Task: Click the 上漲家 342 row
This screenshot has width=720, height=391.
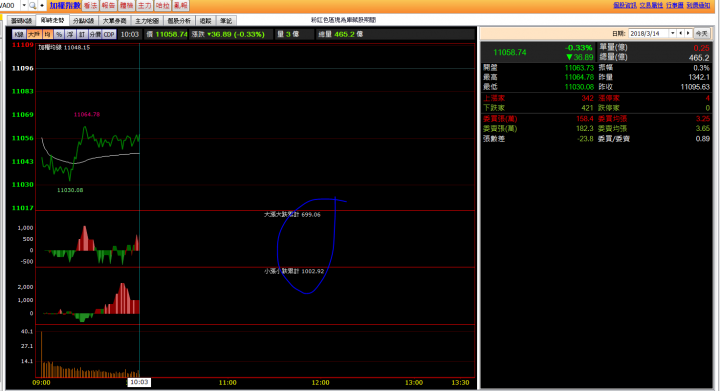Action: point(539,98)
